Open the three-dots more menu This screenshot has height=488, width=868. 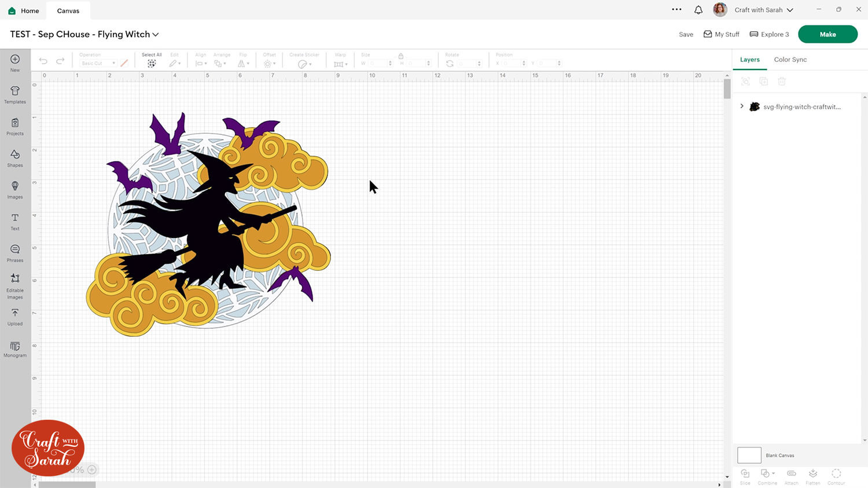(x=676, y=9)
